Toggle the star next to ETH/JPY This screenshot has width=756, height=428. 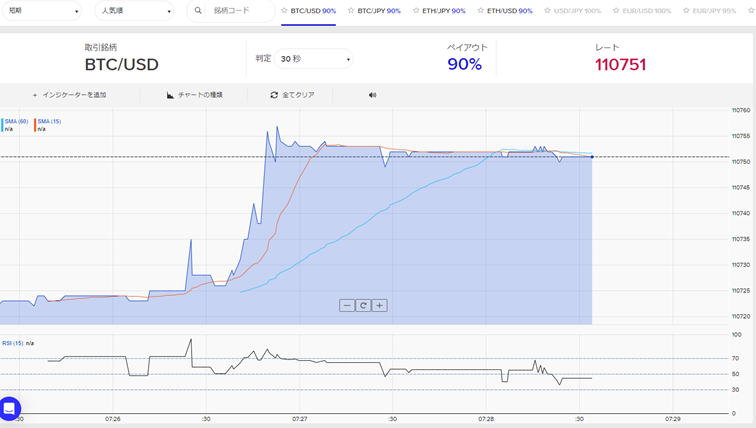pos(415,11)
